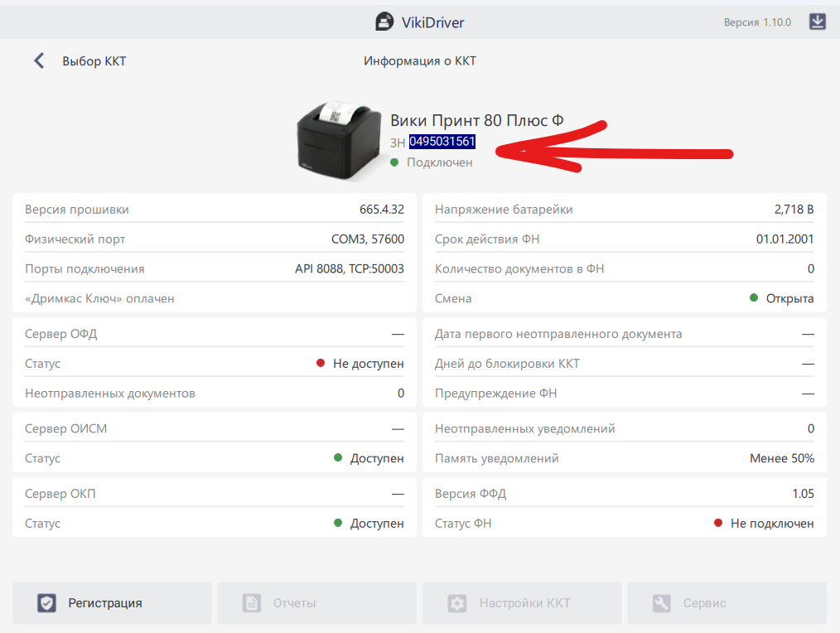Click the Смена Открыта status

[789, 298]
